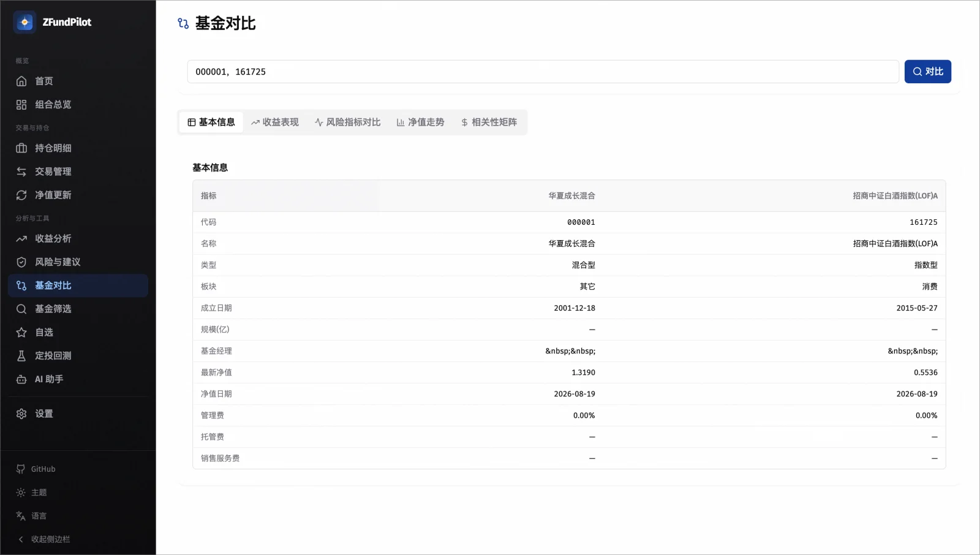Switch to the 收益表现 tab

pyautogui.click(x=275, y=123)
